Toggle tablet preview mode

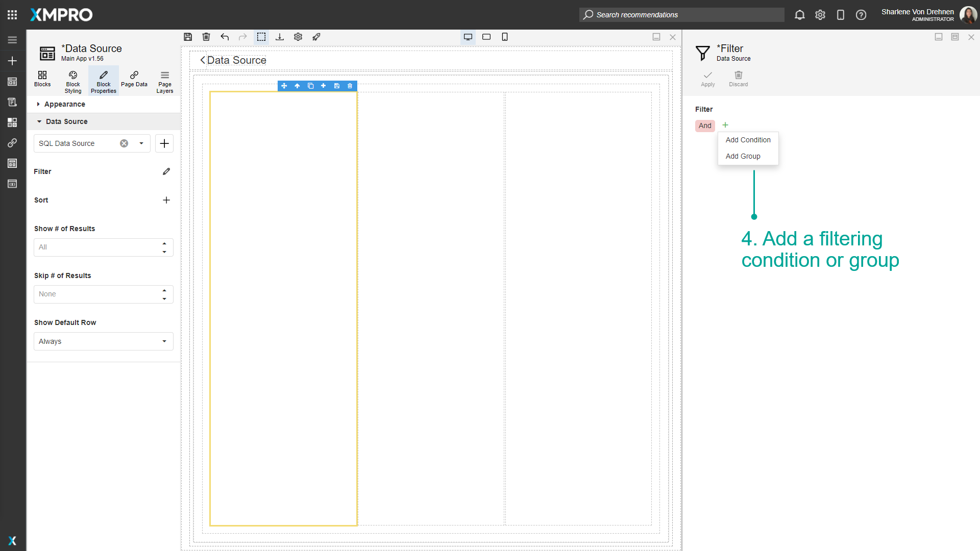(486, 37)
